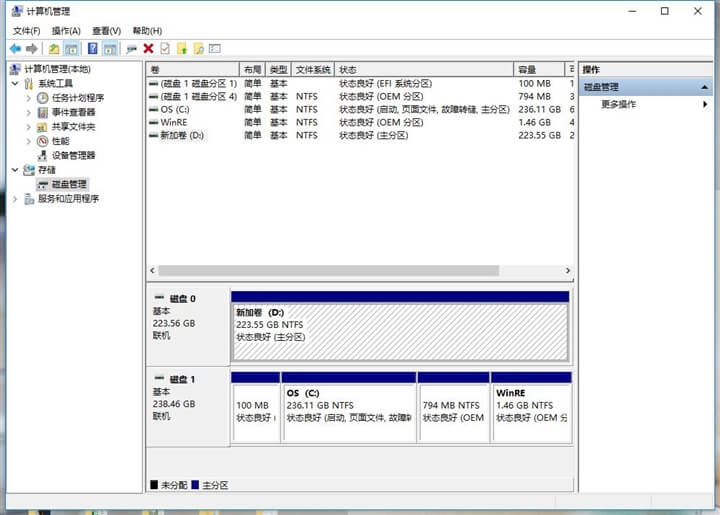Click the 容量 column header
Image resolution: width=720 pixels, height=515 pixels.
click(x=527, y=69)
